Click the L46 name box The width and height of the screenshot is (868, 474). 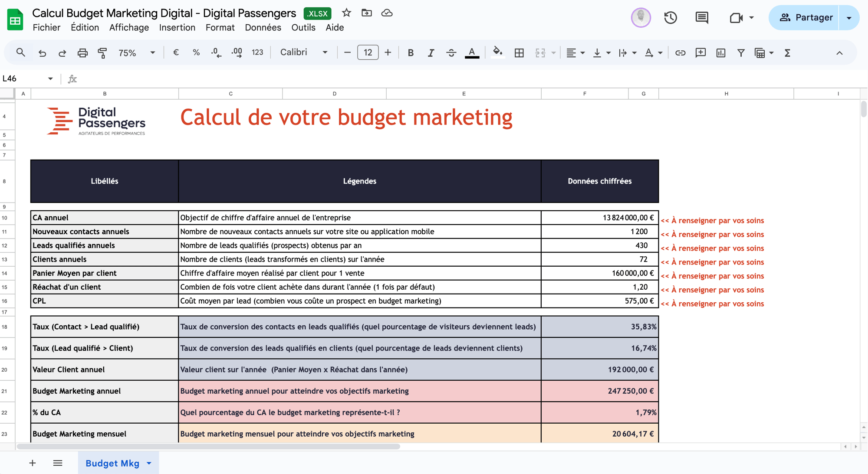[x=28, y=78]
